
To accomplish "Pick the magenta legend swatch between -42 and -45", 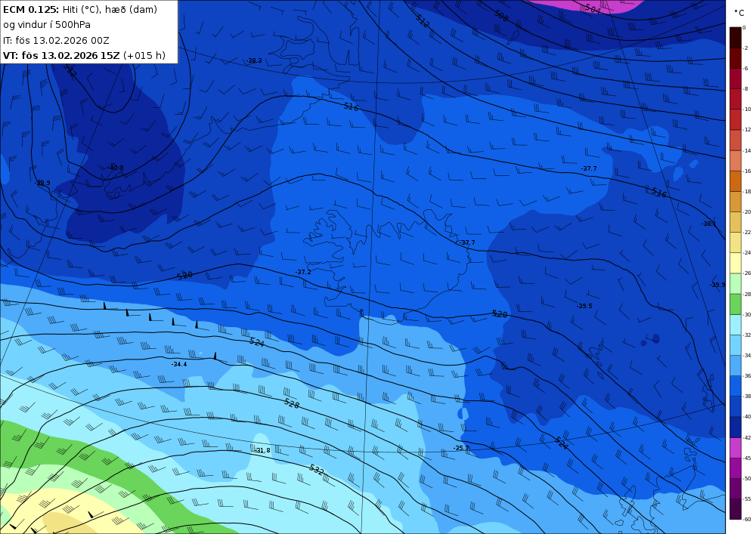I will click(x=736, y=447).
